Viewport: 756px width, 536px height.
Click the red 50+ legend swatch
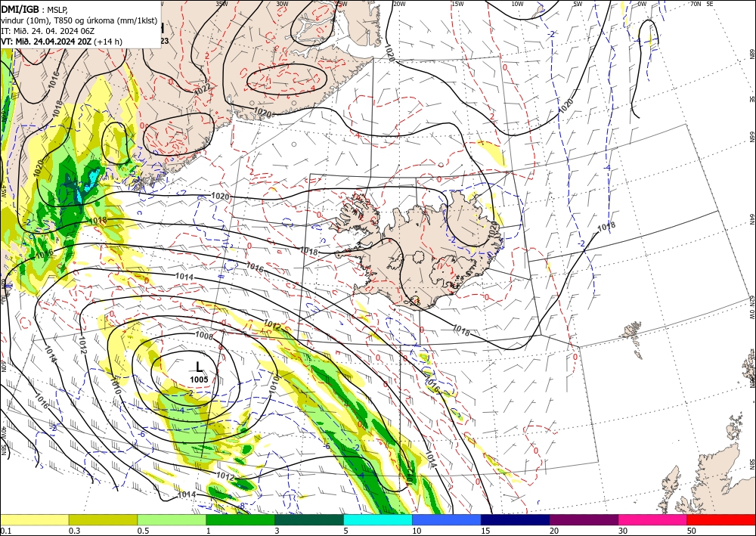[x=721, y=519]
